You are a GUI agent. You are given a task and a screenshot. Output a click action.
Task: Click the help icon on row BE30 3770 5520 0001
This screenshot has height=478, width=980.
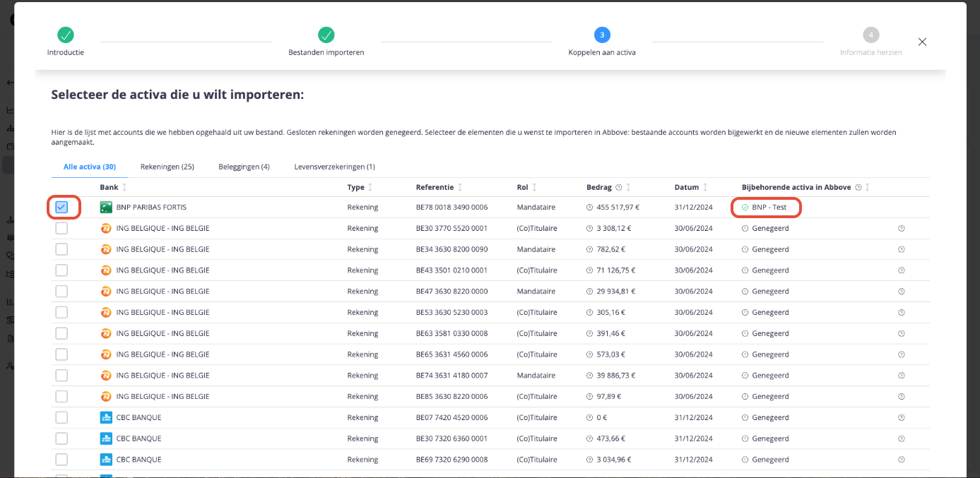[901, 229]
